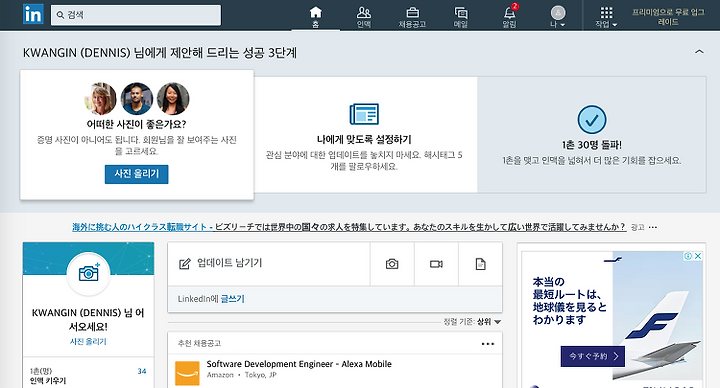Image resolution: width=720 pixels, height=388 pixels.
Task: Click the Japanese headline in Finnair ad
Action: pos(570,301)
